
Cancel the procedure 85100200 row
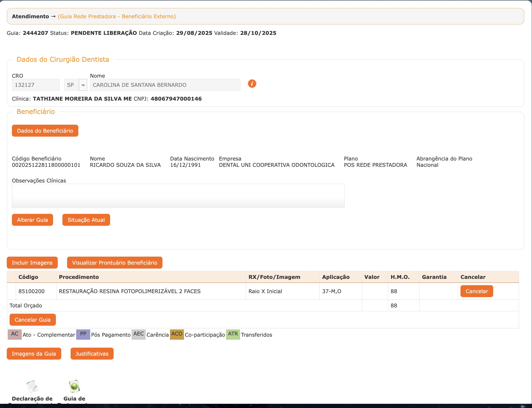[x=476, y=291]
